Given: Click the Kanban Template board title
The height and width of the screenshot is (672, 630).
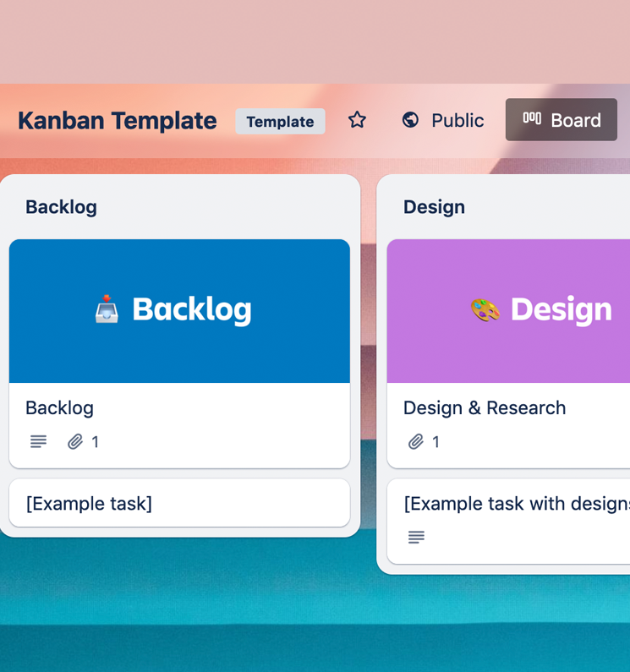Looking at the screenshot, I should (117, 120).
